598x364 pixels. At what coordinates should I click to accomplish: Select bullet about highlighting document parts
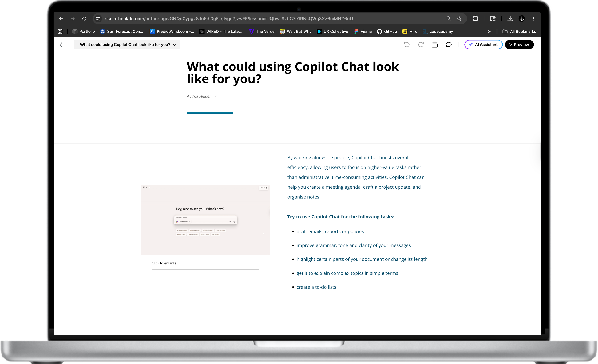tap(362, 259)
